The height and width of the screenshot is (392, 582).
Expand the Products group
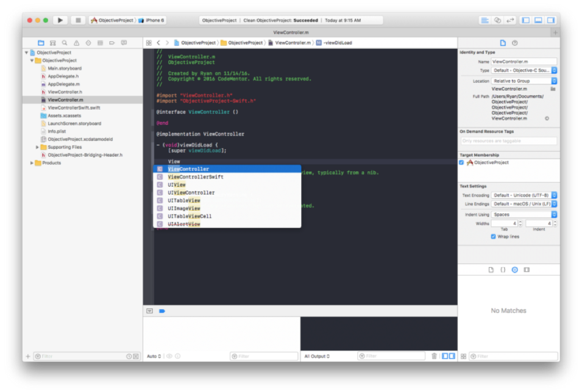point(32,163)
